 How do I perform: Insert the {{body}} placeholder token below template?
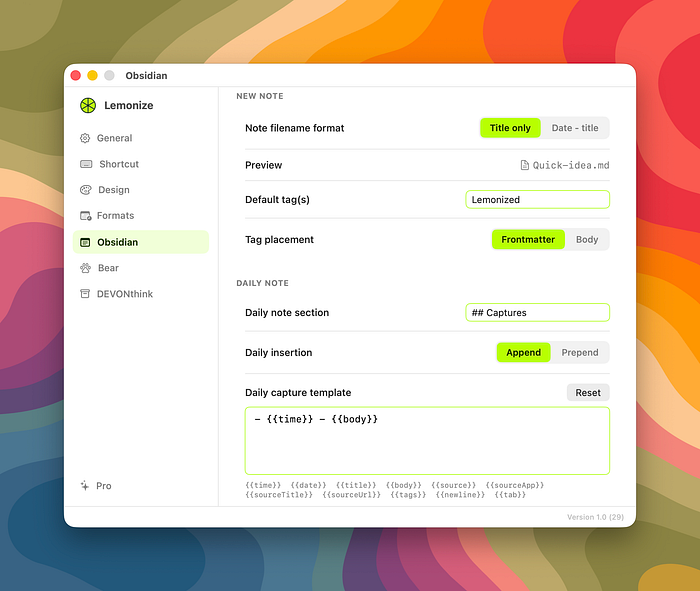point(404,485)
